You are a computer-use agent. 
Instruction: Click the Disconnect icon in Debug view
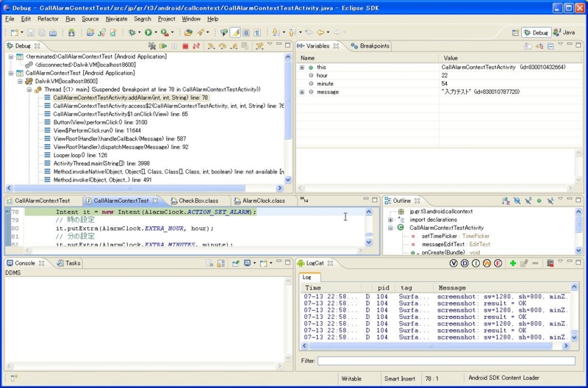[196, 46]
